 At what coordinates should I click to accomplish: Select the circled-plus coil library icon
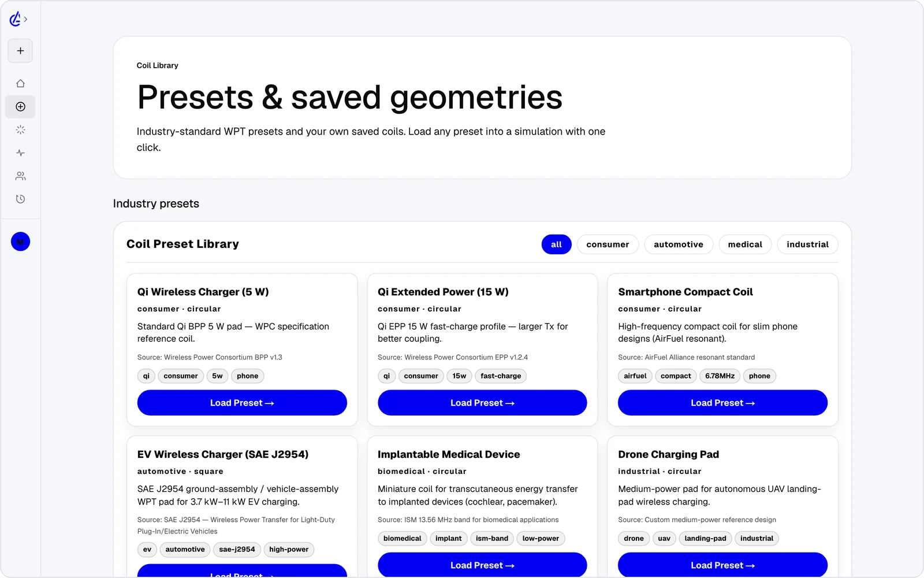[x=20, y=106]
